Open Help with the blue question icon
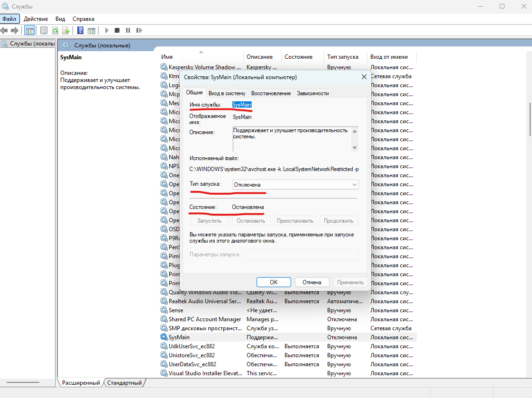 [81, 30]
